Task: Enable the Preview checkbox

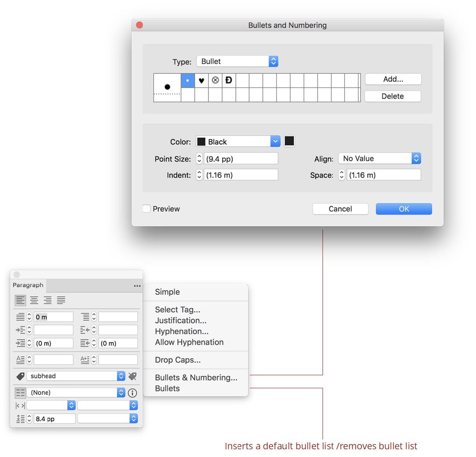Action: pyautogui.click(x=147, y=209)
